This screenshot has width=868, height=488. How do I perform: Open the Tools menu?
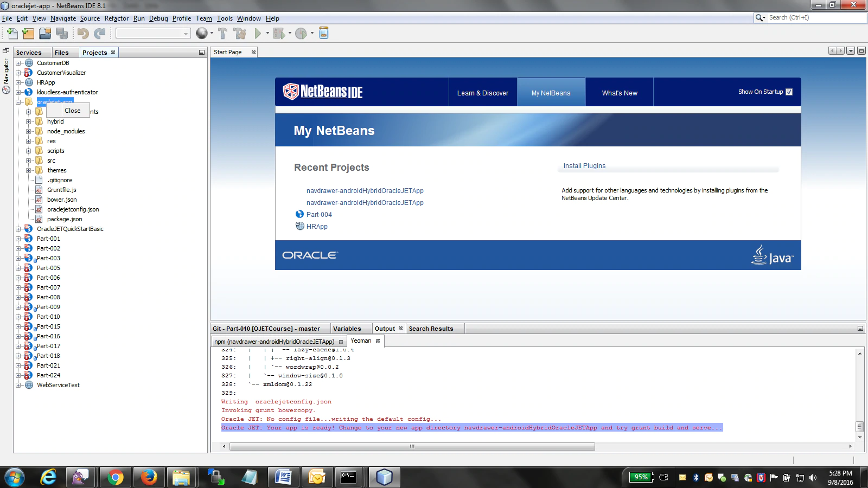tap(225, 18)
